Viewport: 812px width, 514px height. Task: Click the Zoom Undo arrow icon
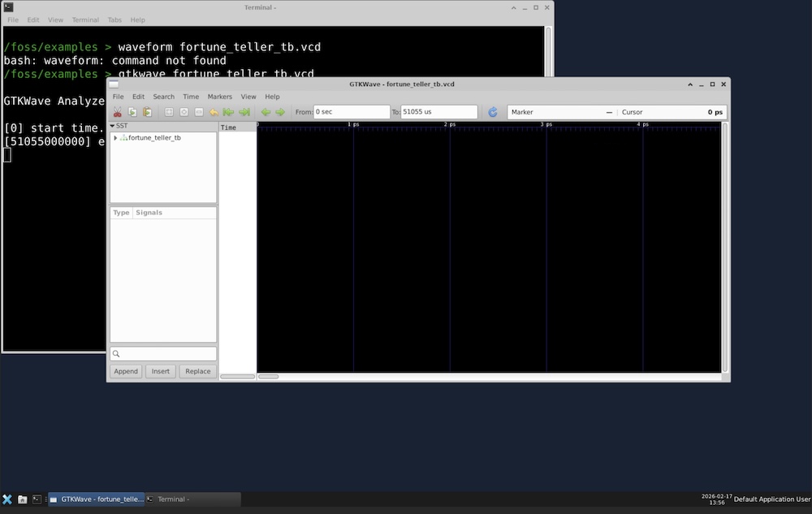(x=214, y=112)
